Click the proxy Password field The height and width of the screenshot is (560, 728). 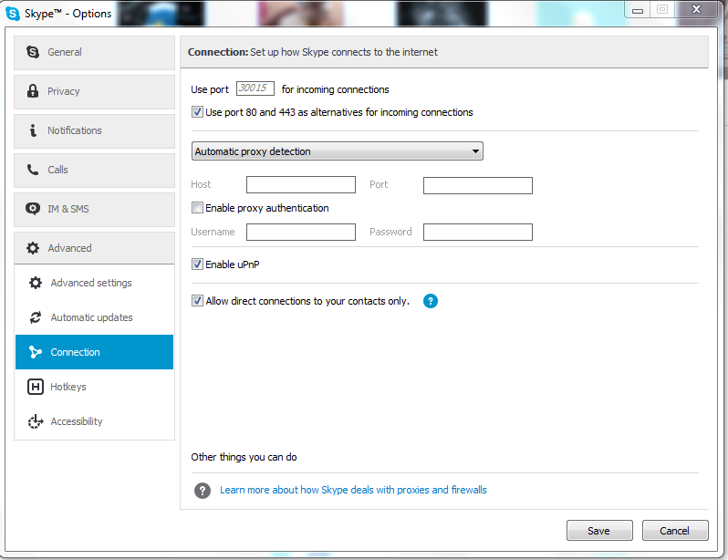pos(478,233)
